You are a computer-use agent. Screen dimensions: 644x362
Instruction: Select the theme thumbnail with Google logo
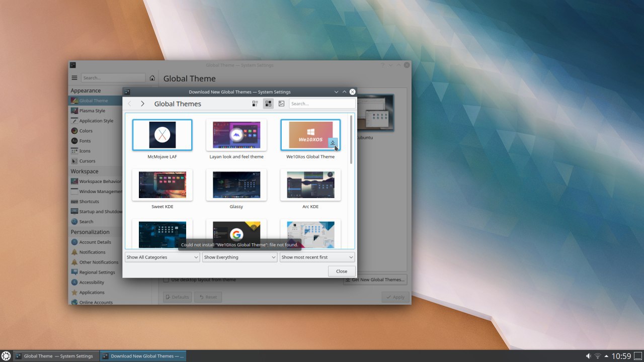[x=236, y=234]
